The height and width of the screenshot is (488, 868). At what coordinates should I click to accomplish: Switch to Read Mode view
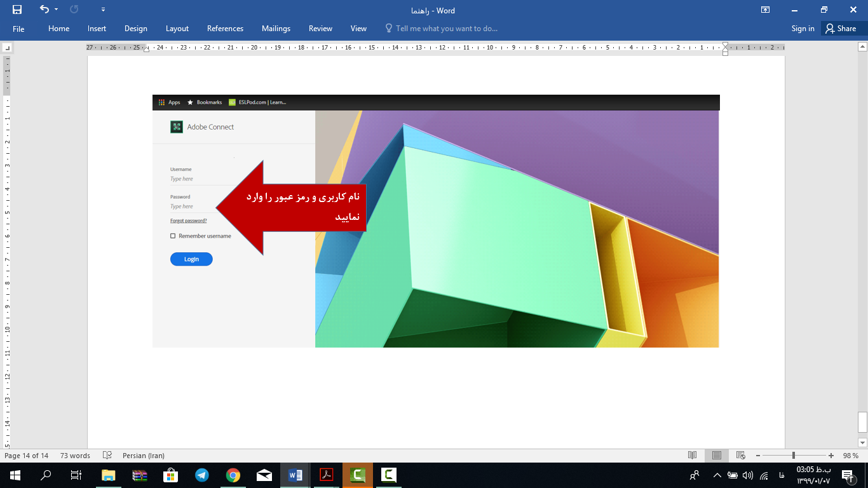(693, 456)
